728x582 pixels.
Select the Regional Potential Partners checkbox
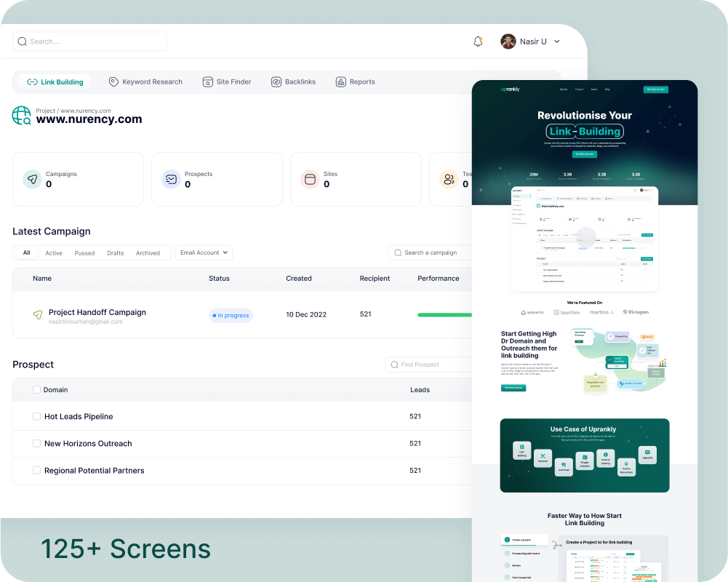click(36, 471)
